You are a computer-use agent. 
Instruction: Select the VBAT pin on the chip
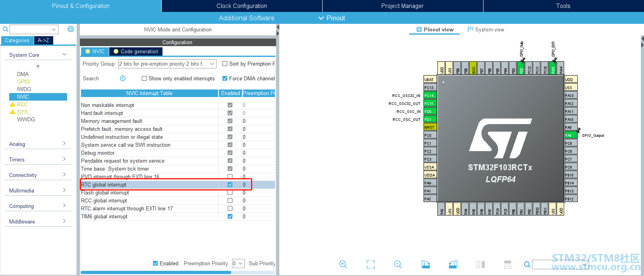tap(430, 80)
